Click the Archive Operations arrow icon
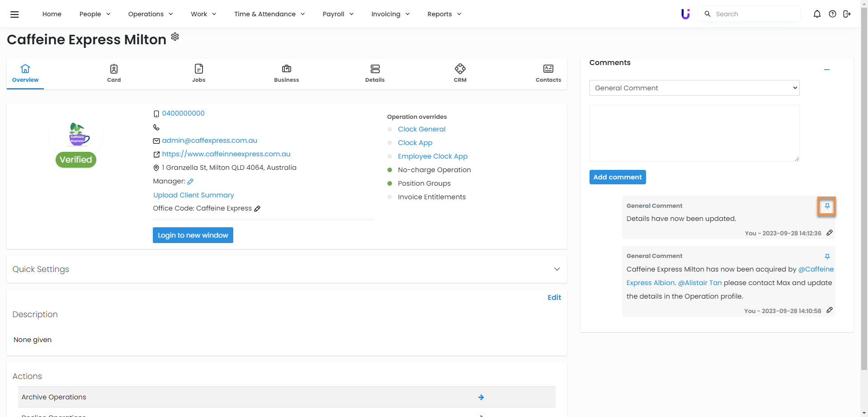 481,397
